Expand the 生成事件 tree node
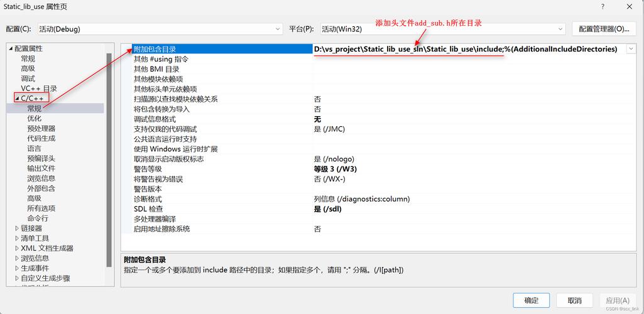 17,268
